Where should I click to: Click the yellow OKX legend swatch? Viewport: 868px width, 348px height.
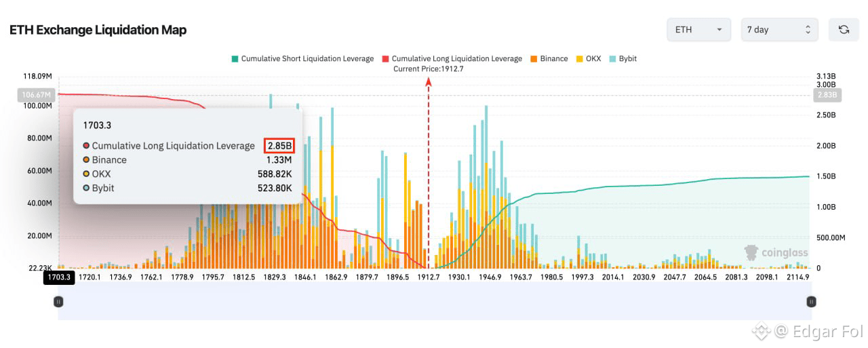pos(579,59)
